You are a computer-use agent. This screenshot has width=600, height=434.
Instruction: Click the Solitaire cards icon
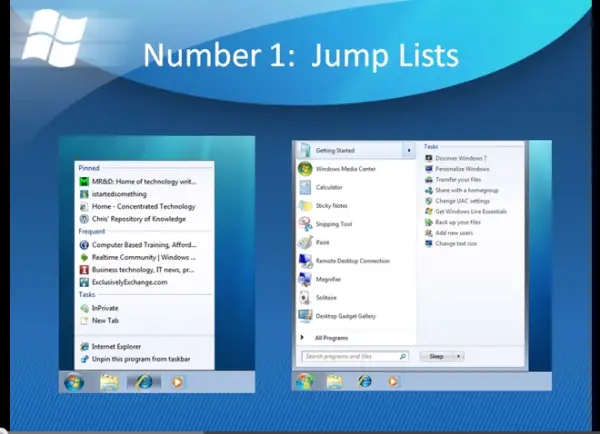305,297
